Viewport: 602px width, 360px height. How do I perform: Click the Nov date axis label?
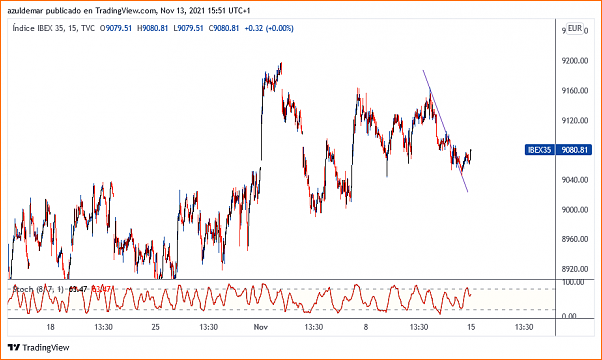pos(261,327)
